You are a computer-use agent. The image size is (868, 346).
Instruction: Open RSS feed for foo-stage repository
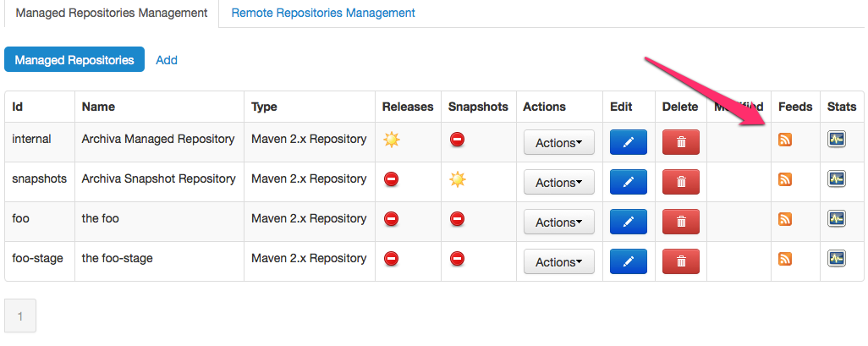(x=784, y=259)
